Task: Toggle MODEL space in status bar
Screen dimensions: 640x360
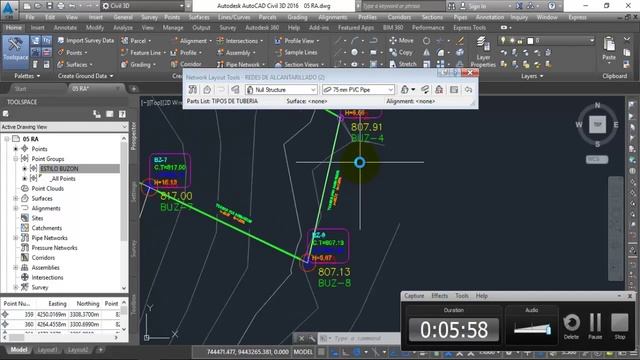Action: tap(303, 352)
